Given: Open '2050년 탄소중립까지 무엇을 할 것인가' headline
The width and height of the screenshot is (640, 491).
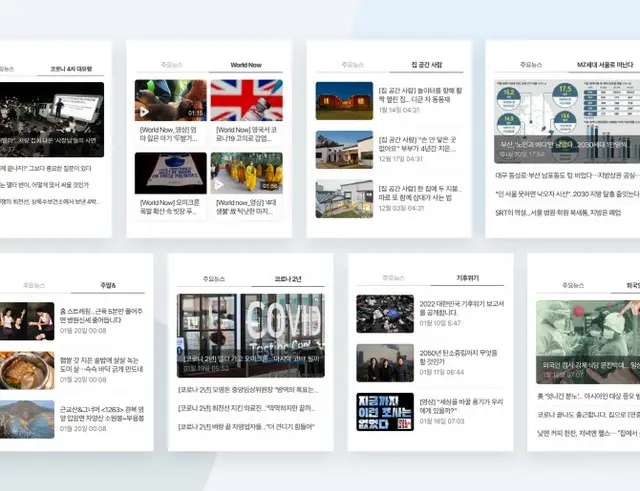Looking at the screenshot, I should pos(459,357).
